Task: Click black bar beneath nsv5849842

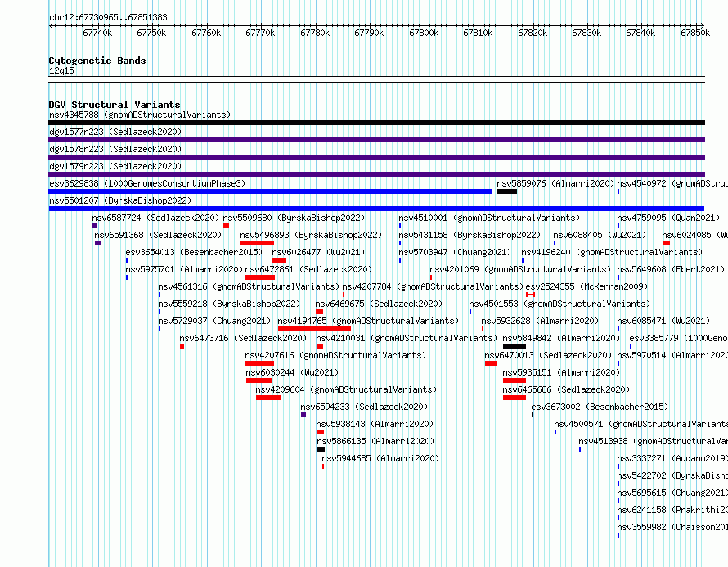Action: coord(515,346)
